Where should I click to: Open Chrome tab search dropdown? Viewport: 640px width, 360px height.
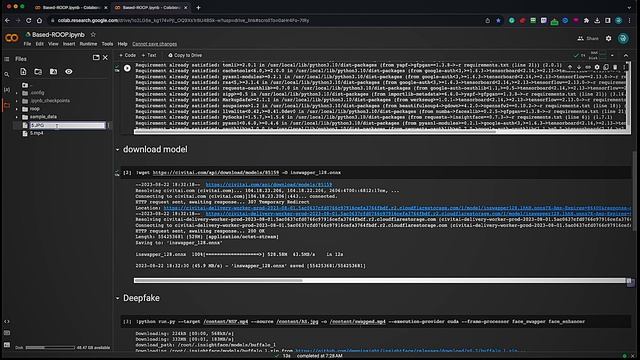pos(629,7)
